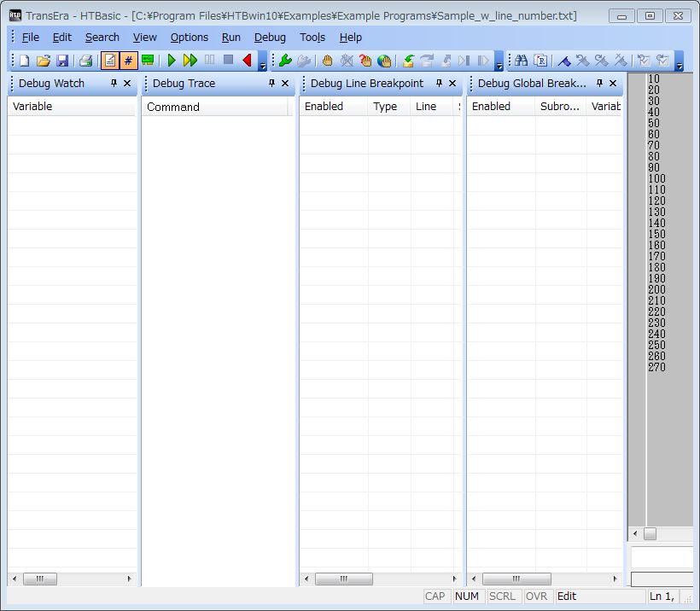The height and width of the screenshot is (611, 700).
Task: Click the Debug Line Breakpoint horizontal scrollbar thumb
Action: click(x=344, y=579)
